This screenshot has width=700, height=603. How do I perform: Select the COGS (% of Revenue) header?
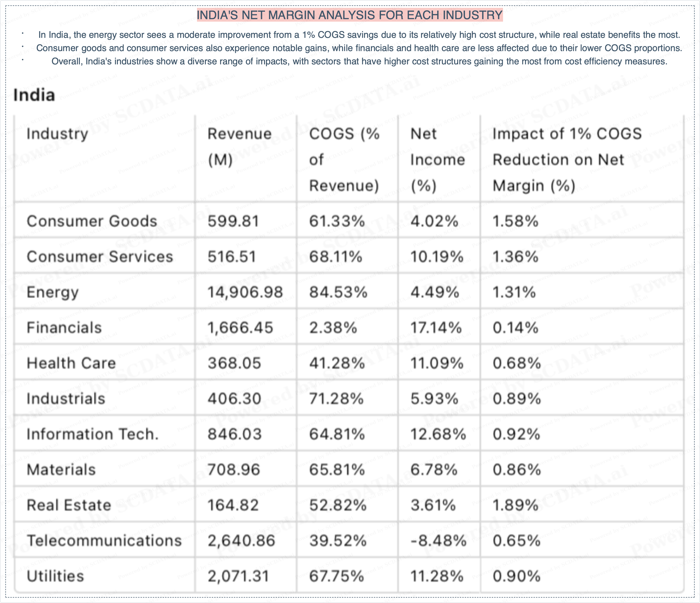pyautogui.click(x=344, y=159)
